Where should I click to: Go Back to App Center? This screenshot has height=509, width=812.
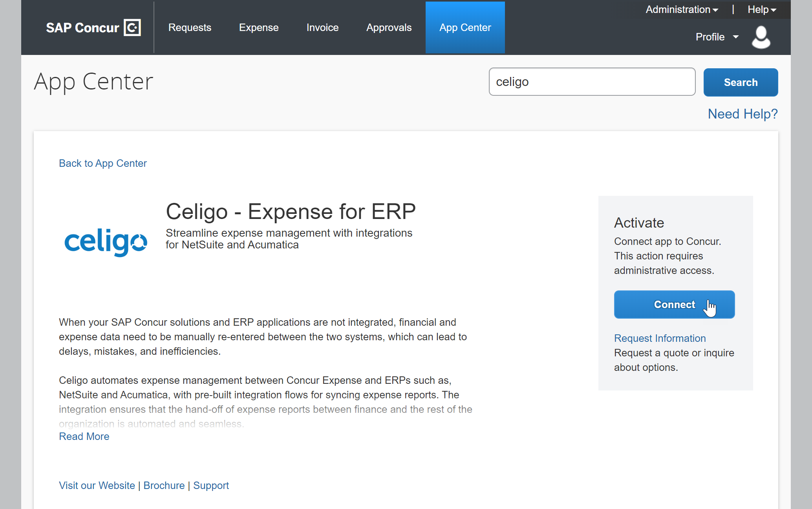pos(103,163)
